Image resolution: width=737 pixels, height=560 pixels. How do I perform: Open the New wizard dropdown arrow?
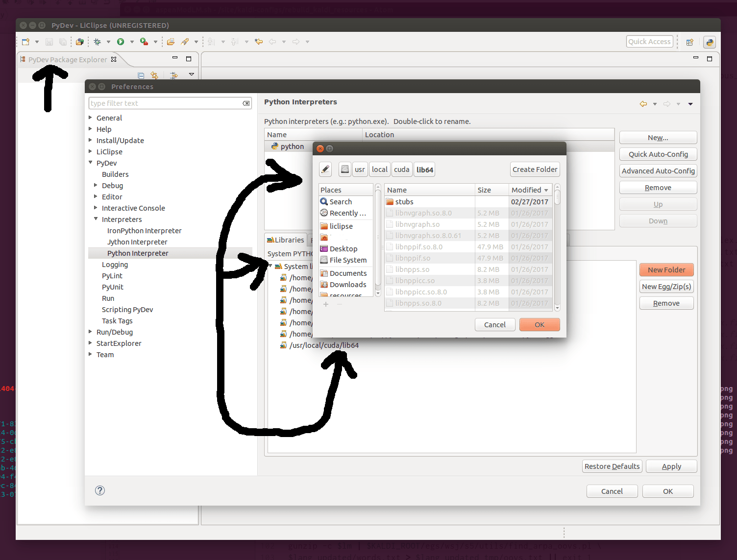pos(37,42)
